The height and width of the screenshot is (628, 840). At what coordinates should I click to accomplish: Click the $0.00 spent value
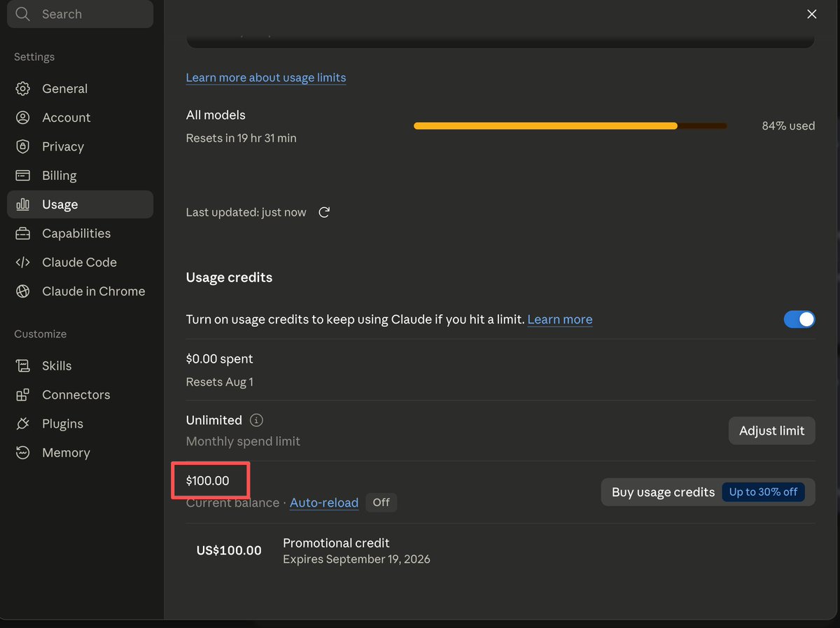(220, 359)
